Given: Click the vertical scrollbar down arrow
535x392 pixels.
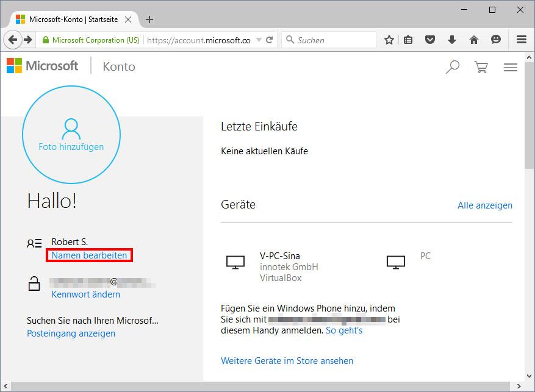Looking at the screenshot, I should pos(529,376).
